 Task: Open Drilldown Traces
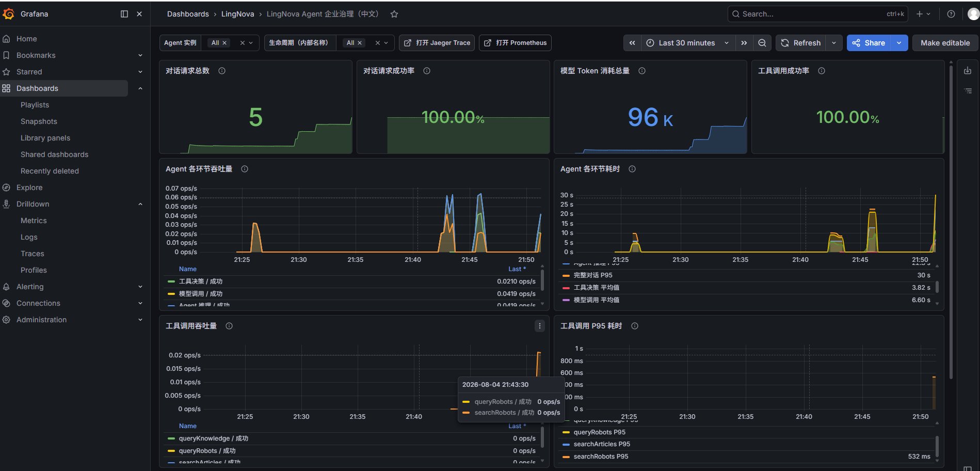32,254
